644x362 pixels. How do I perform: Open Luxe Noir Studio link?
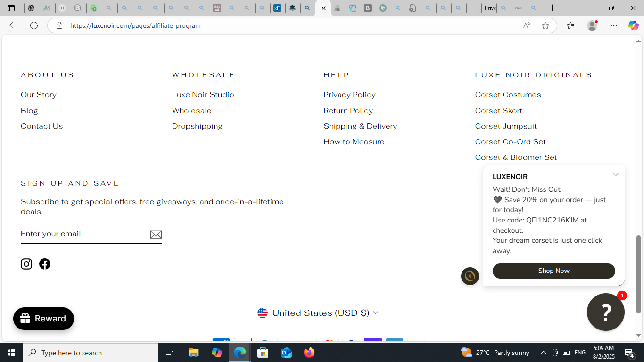click(x=203, y=95)
